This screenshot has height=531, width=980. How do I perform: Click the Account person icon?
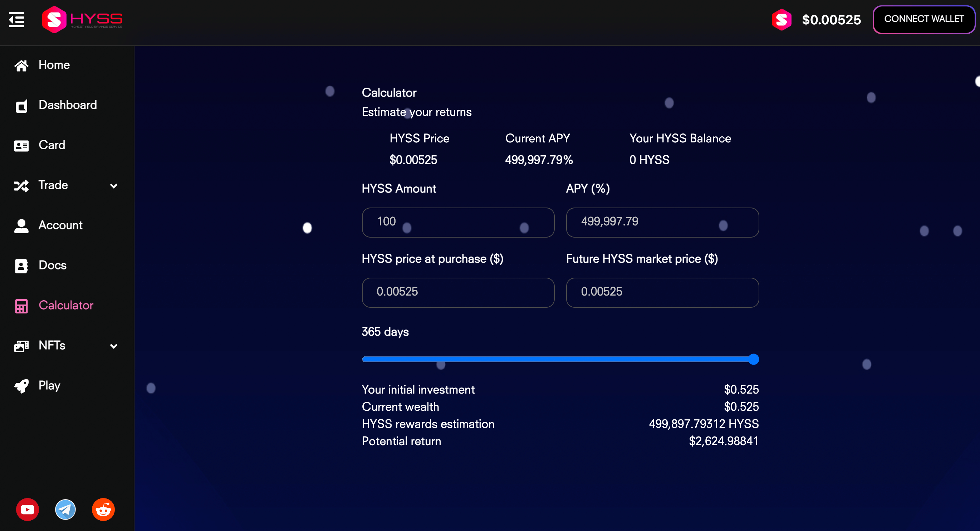click(x=21, y=226)
